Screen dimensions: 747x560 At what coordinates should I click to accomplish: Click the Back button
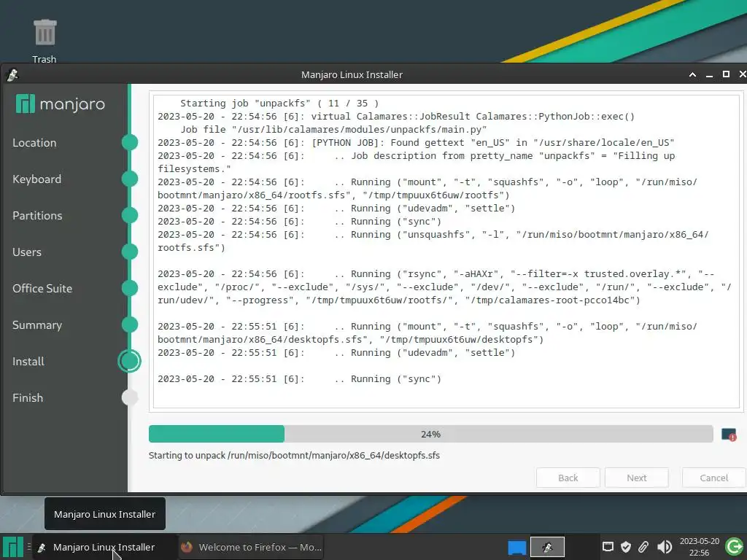click(x=568, y=478)
